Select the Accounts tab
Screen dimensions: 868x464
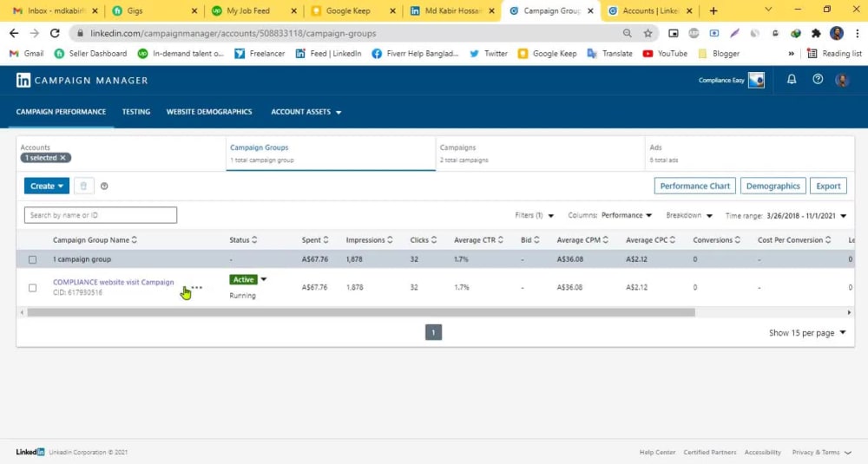pyautogui.click(x=122, y=154)
